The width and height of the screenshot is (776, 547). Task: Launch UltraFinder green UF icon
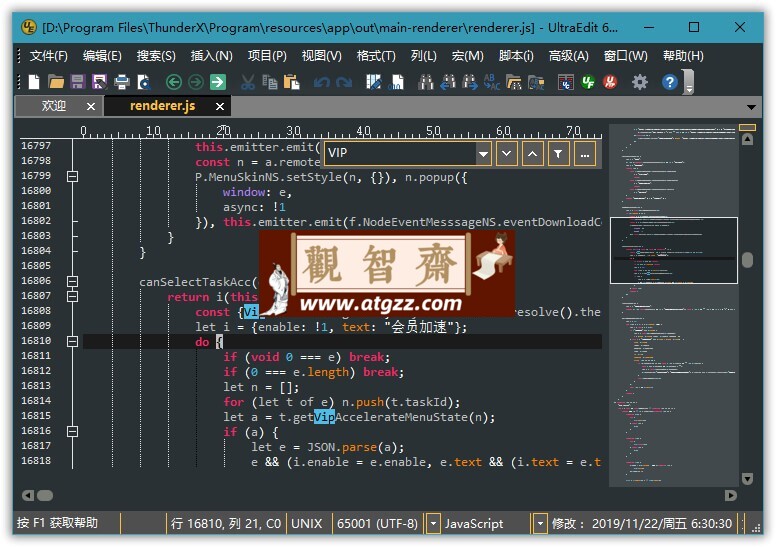588,82
